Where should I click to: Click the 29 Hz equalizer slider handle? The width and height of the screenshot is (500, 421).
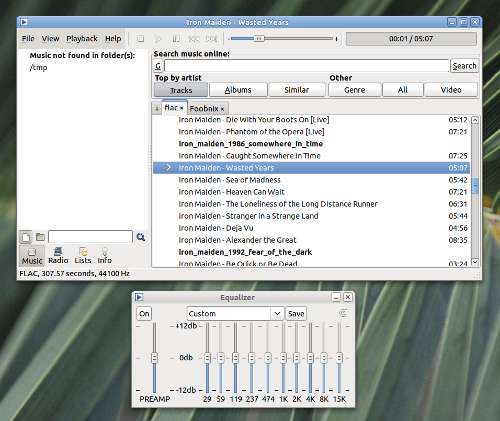207,358
